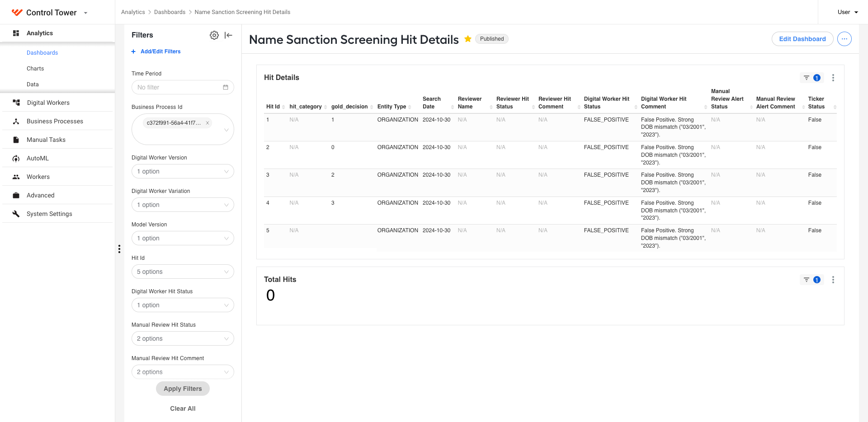The width and height of the screenshot is (868, 422).
Task: Click the Time Period filter field
Action: pos(183,87)
